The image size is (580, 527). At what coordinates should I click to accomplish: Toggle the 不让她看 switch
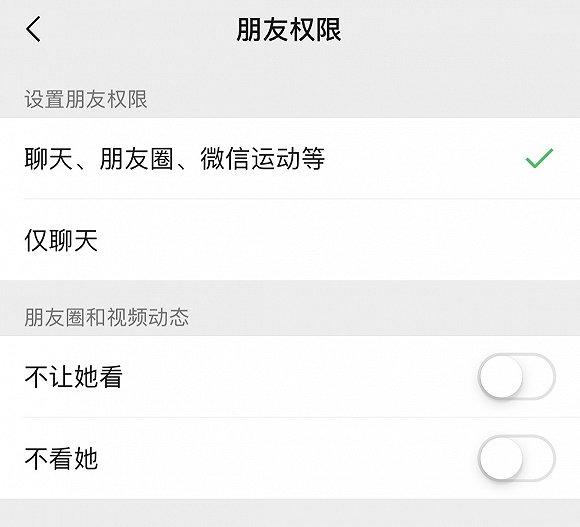click(517, 376)
